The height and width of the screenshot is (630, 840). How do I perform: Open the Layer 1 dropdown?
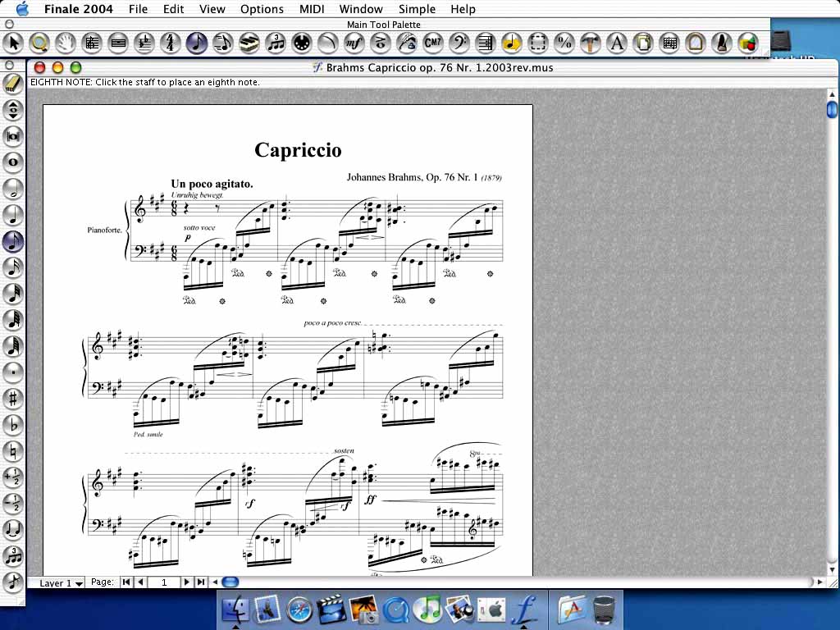coord(61,583)
